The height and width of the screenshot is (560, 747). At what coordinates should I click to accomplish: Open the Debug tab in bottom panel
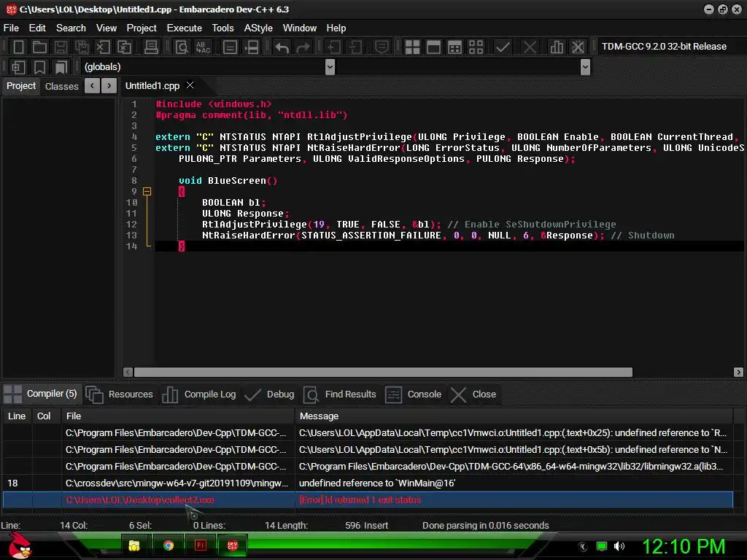coord(270,394)
